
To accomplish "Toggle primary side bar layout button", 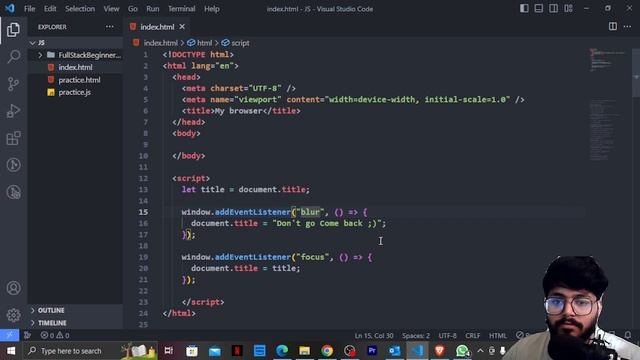I will tap(524, 9).
